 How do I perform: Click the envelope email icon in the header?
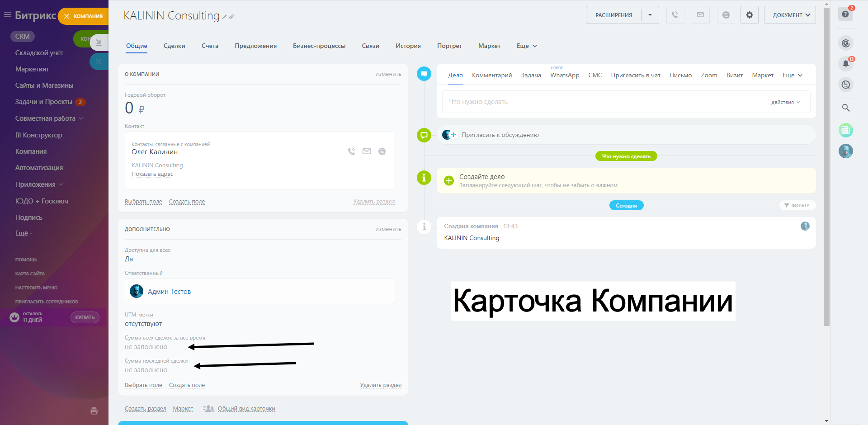[x=700, y=15]
